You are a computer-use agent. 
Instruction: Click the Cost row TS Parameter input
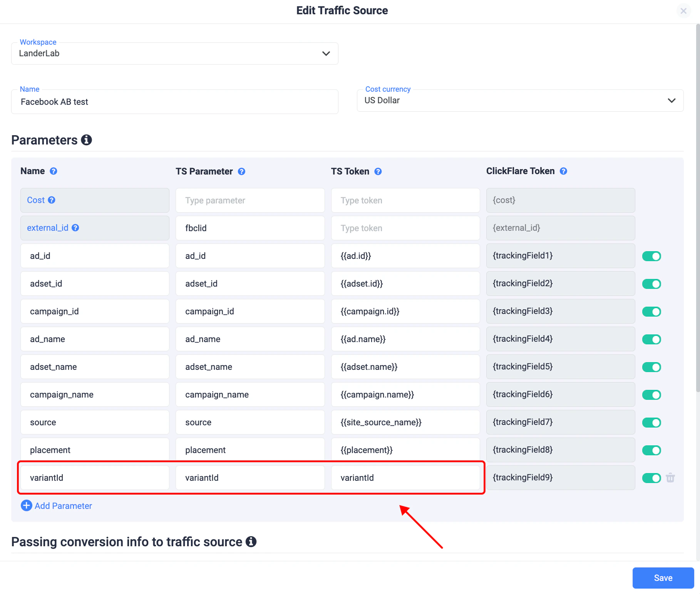250,200
